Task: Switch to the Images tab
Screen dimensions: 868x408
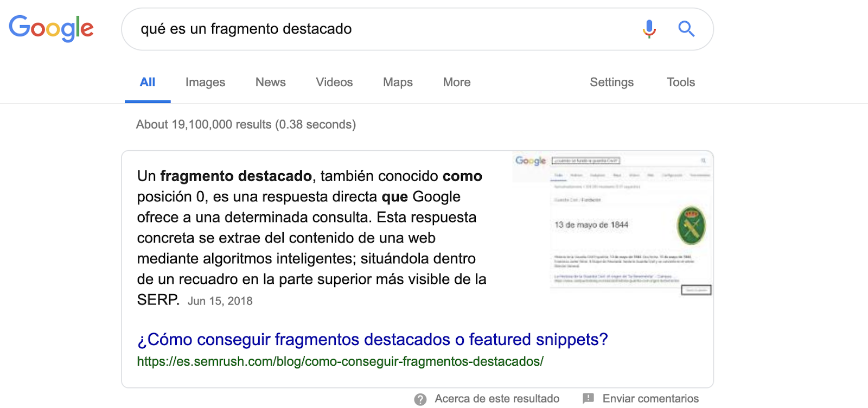Action: [205, 82]
